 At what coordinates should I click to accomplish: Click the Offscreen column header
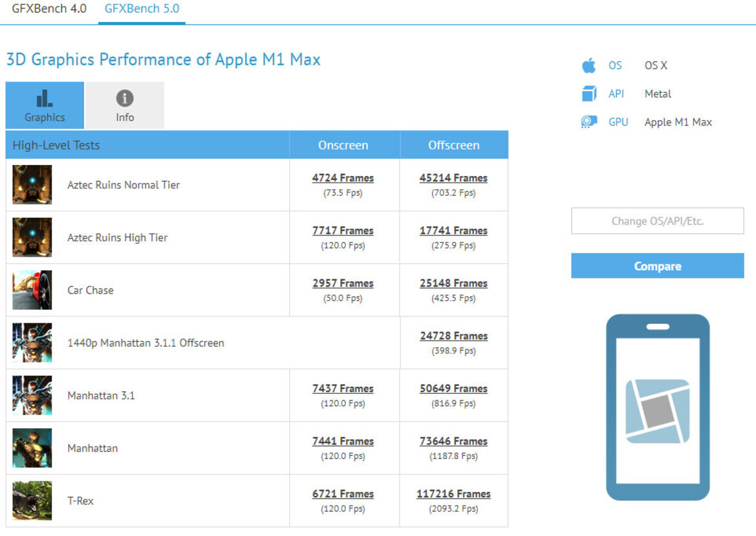tap(453, 145)
